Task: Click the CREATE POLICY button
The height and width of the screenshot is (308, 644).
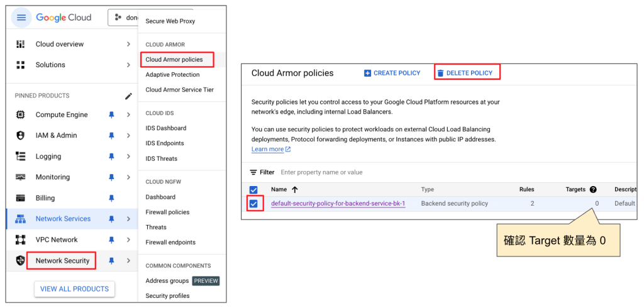Action: click(392, 73)
